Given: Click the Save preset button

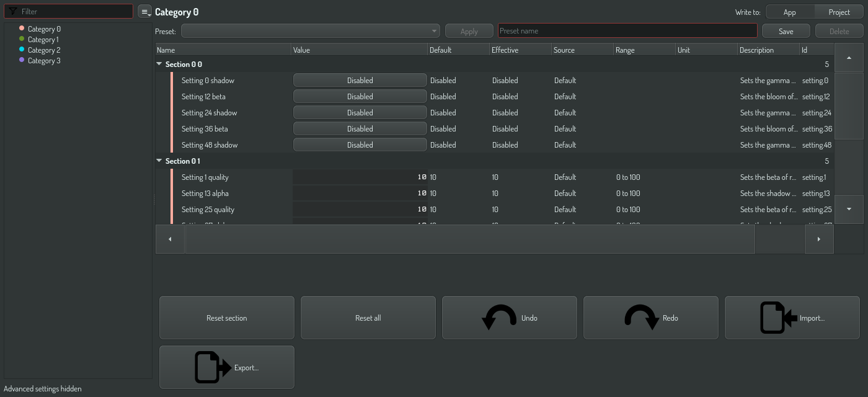Looking at the screenshot, I should point(786,31).
